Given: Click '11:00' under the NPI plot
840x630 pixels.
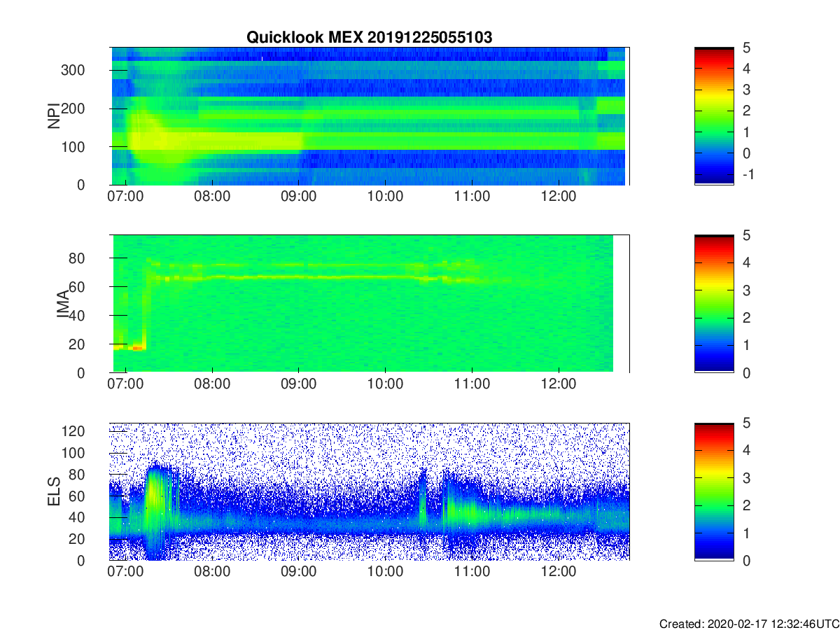Looking at the screenshot, I should point(472,197).
